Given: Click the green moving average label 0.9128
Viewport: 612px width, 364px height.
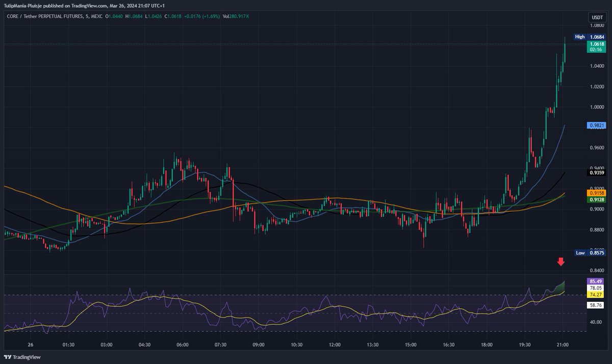Looking at the screenshot, I should [x=596, y=200].
